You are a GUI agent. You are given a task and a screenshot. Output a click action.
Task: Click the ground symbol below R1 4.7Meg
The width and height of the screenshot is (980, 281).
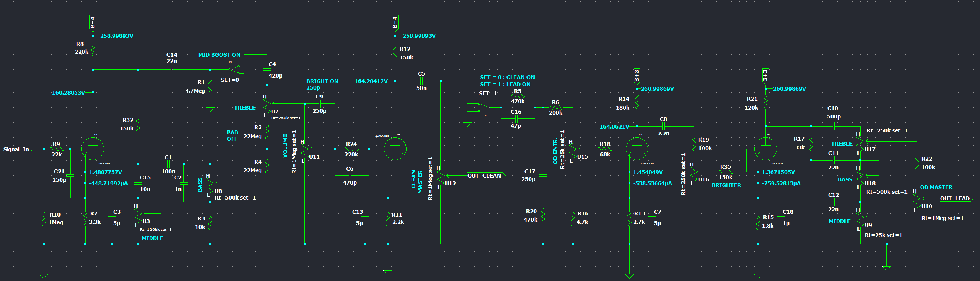[x=210, y=110]
